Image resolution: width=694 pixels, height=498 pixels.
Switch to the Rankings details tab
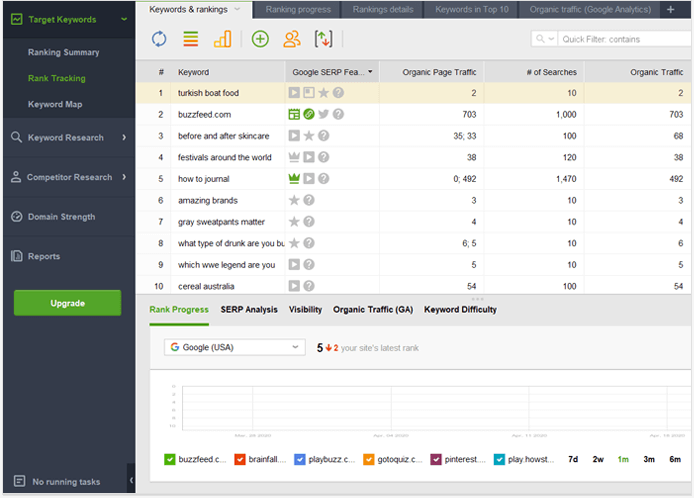[x=383, y=9]
